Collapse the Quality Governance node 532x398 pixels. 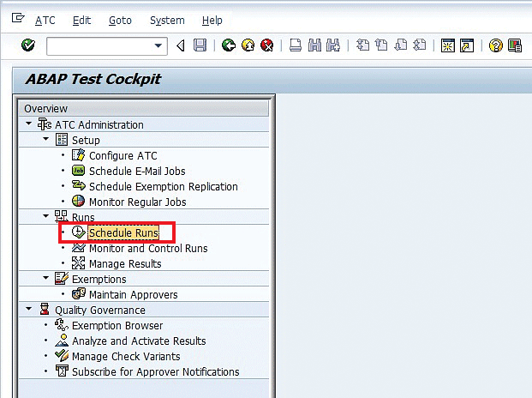[28, 310]
